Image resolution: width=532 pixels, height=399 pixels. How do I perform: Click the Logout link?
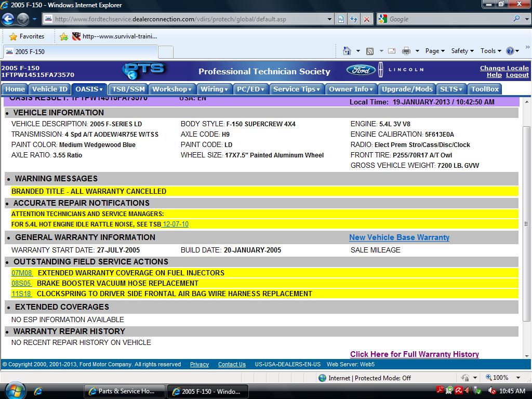(x=517, y=75)
